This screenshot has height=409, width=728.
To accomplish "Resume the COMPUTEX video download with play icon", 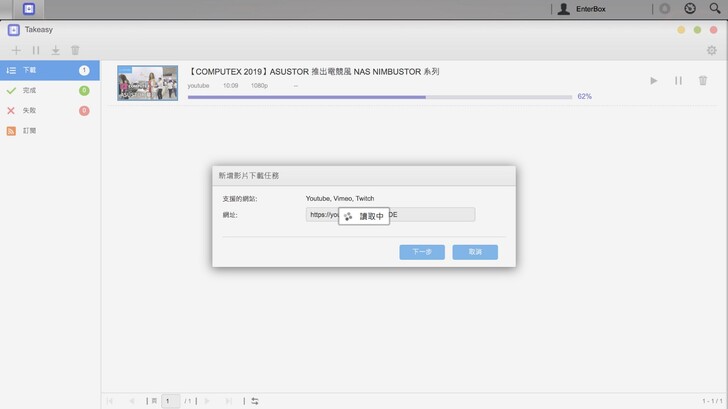I will tap(654, 81).
